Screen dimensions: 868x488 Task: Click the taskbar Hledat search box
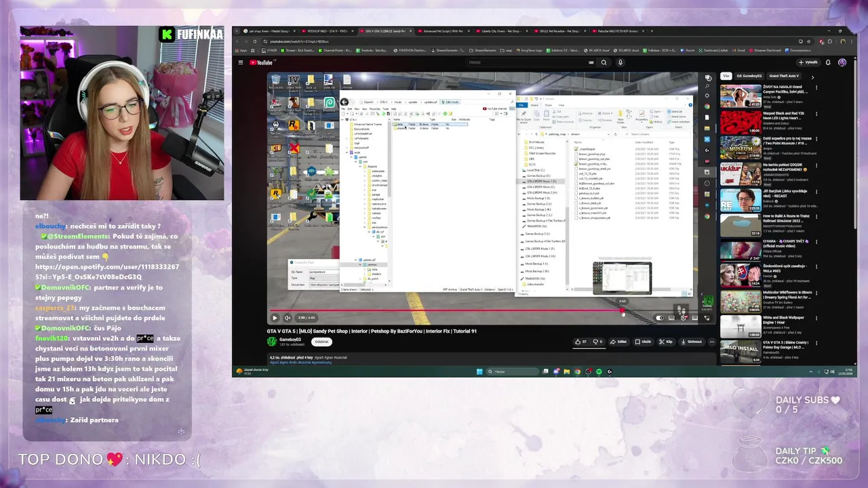pos(512,371)
